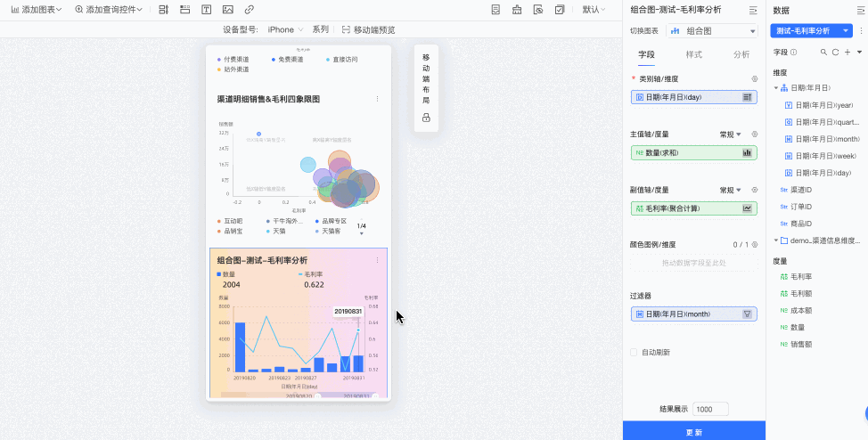Open the iPhone device model dropdown
Image resolution: width=868 pixels, height=440 pixels.
click(285, 30)
